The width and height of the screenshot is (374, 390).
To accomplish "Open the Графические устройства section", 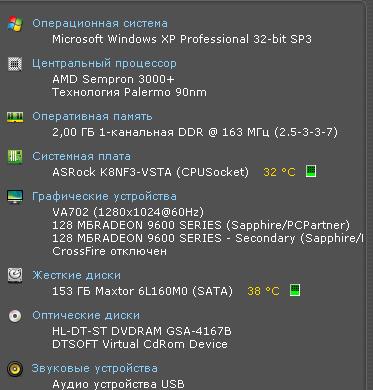I will coord(104,196).
